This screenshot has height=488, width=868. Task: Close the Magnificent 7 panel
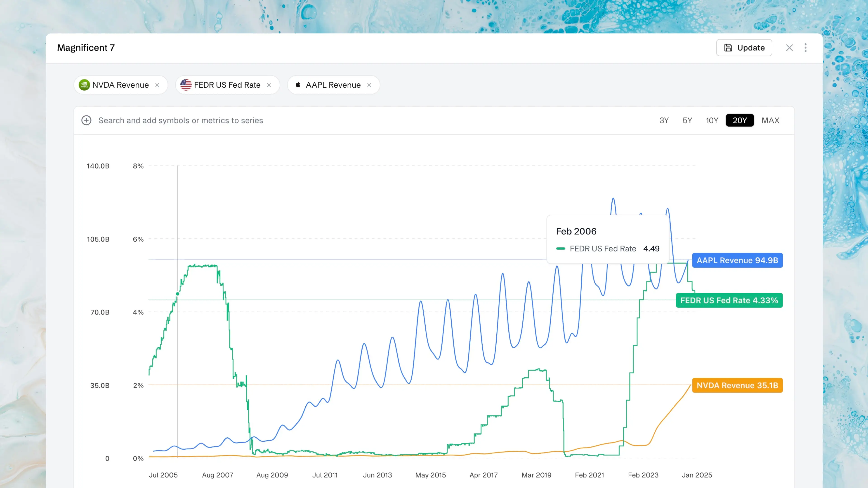coord(790,47)
